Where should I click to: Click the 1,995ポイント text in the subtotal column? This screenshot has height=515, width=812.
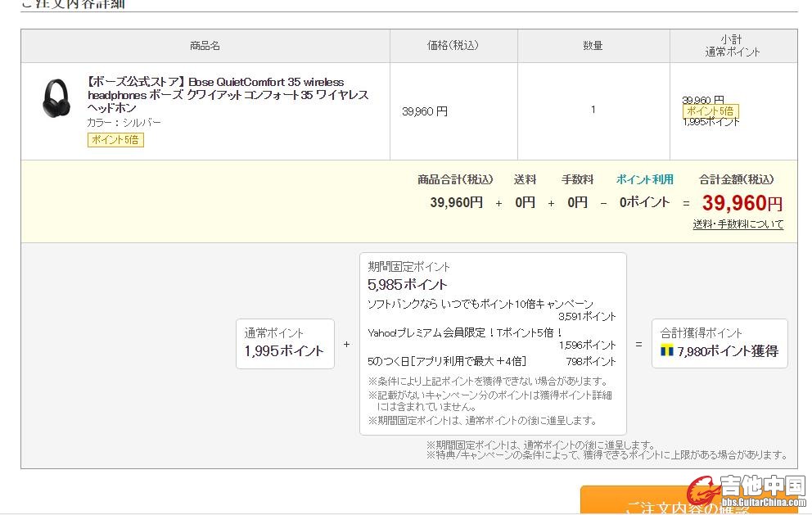711,122
